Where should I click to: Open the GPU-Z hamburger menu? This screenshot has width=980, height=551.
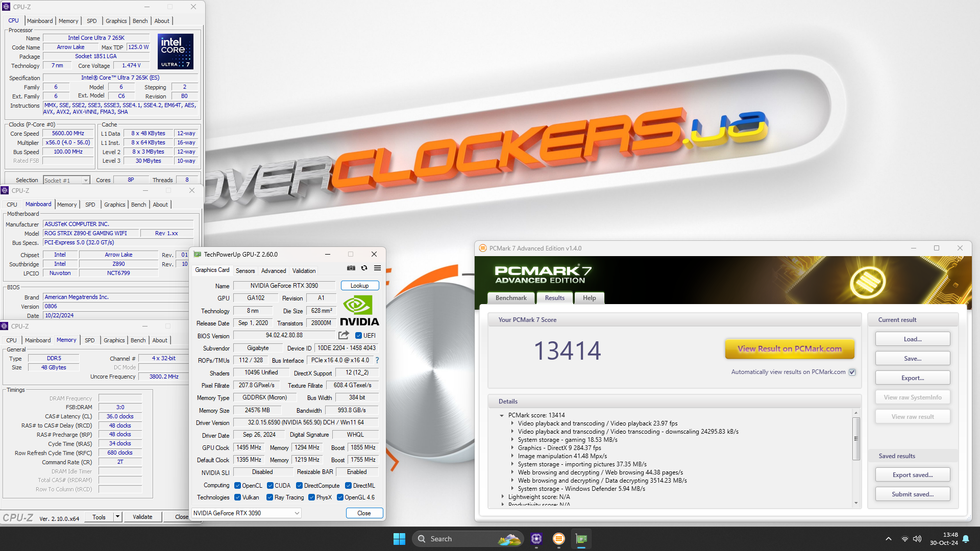[x=377, y=268]
